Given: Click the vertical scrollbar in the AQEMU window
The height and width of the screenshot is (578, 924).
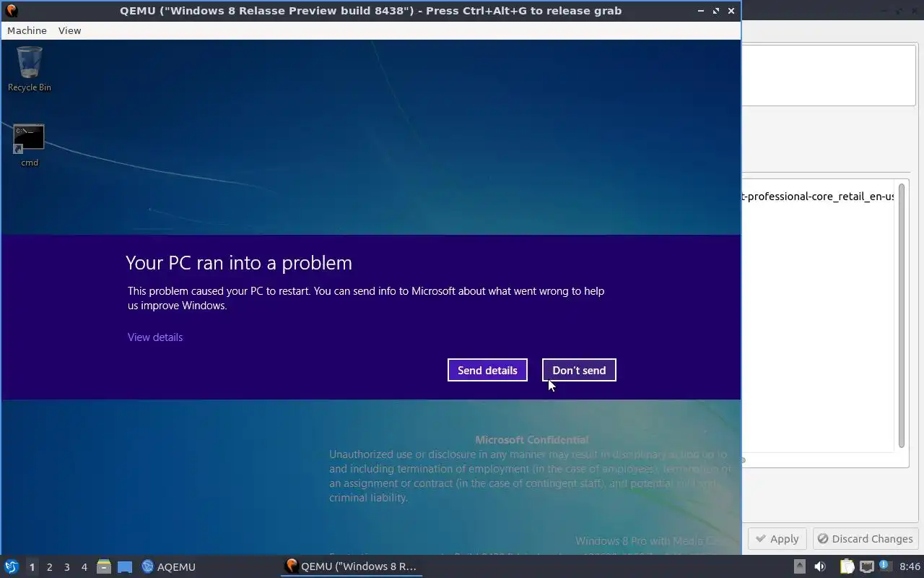Looking at the screenshot, I should pyautogui.click(x=902, y=315).
